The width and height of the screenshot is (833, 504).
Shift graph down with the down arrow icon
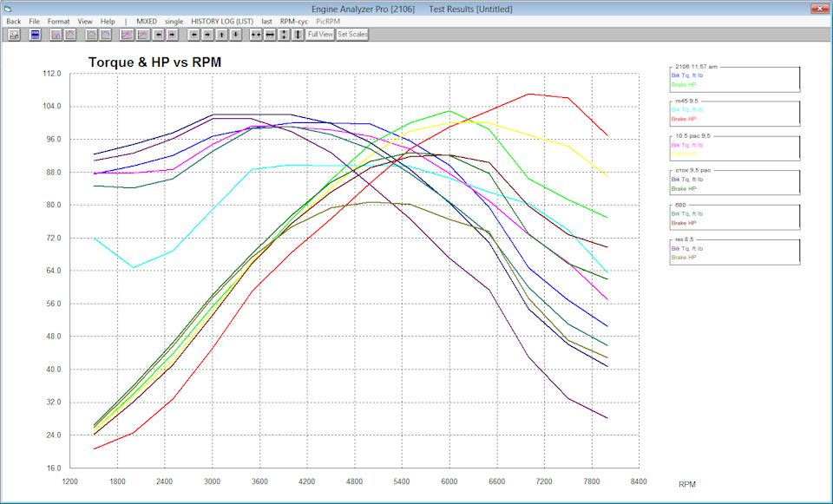[x=236, y=35]
